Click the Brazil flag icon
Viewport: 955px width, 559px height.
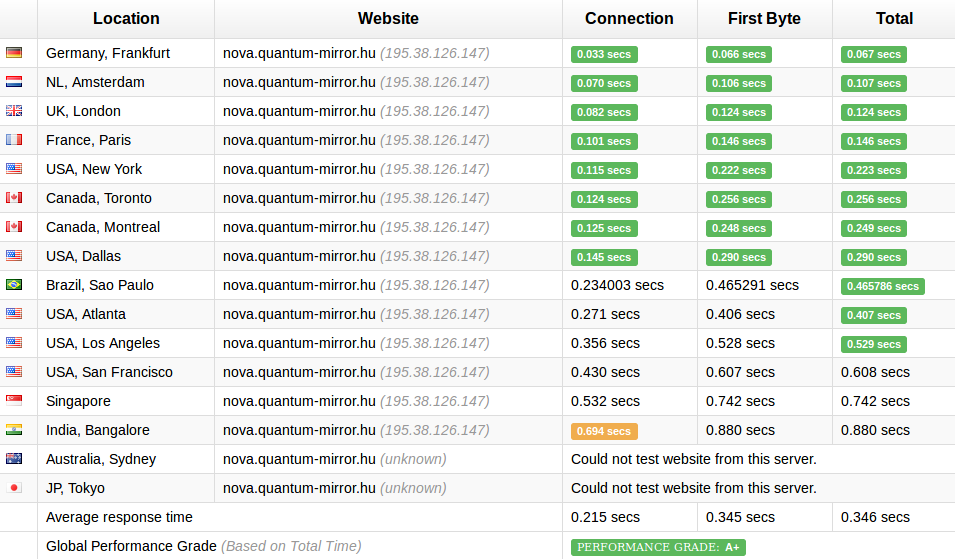tap(14, 285)
